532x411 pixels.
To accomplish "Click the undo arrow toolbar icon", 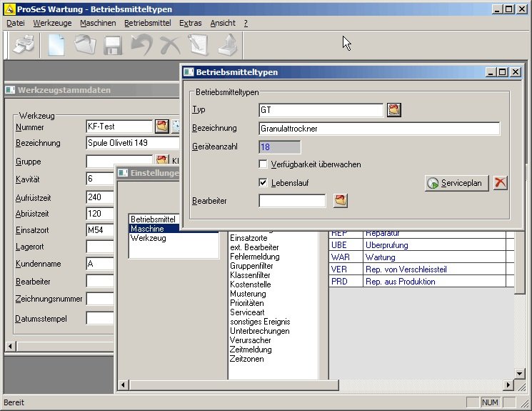I will point(141,45).
